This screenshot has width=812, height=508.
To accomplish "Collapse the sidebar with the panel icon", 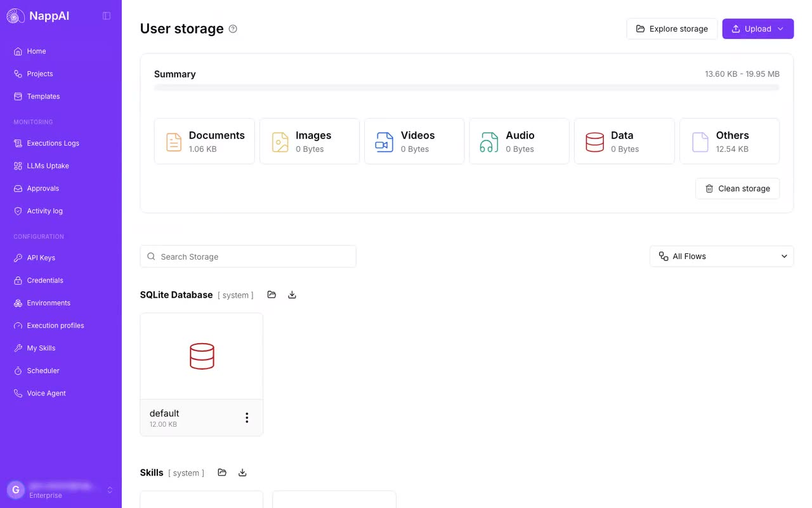I will tap(107, 16).
